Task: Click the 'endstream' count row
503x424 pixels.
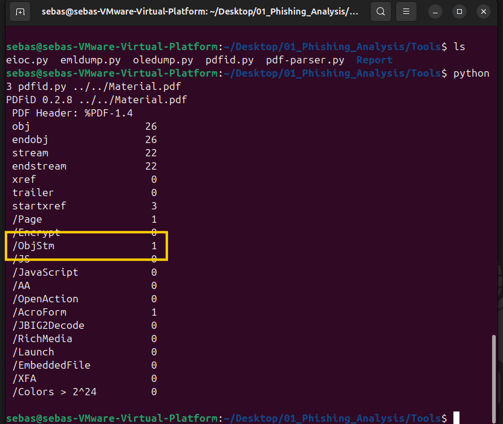Action: coord(84,166)
